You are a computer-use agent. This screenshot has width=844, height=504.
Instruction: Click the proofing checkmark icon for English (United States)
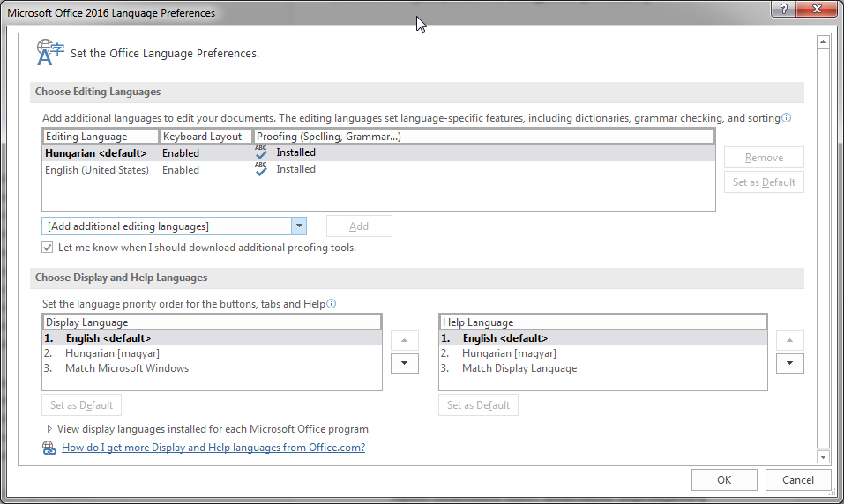tap(261, 169)
